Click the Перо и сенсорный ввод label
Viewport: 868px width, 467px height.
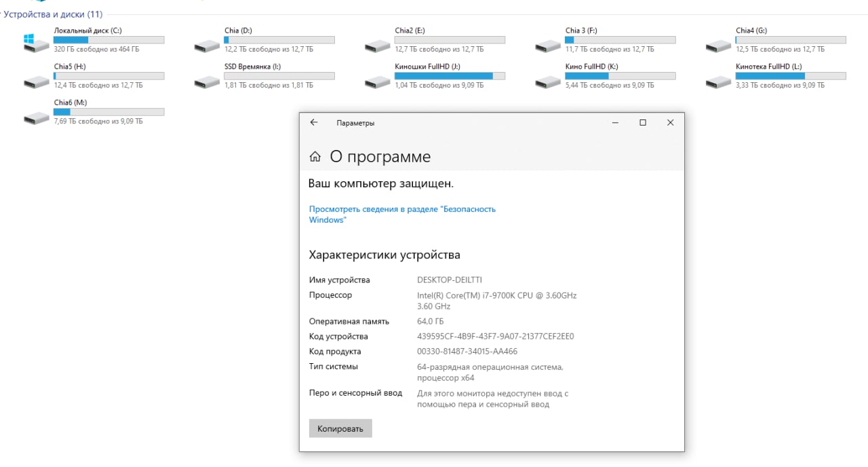click(355, 393)
